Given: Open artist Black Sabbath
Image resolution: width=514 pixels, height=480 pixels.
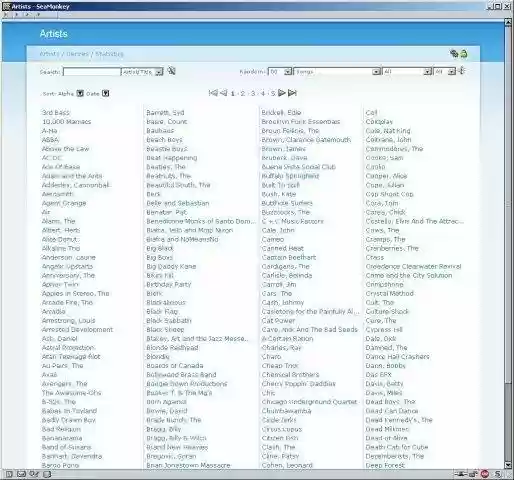Looking at the screenshot, I should pos(169,320).
